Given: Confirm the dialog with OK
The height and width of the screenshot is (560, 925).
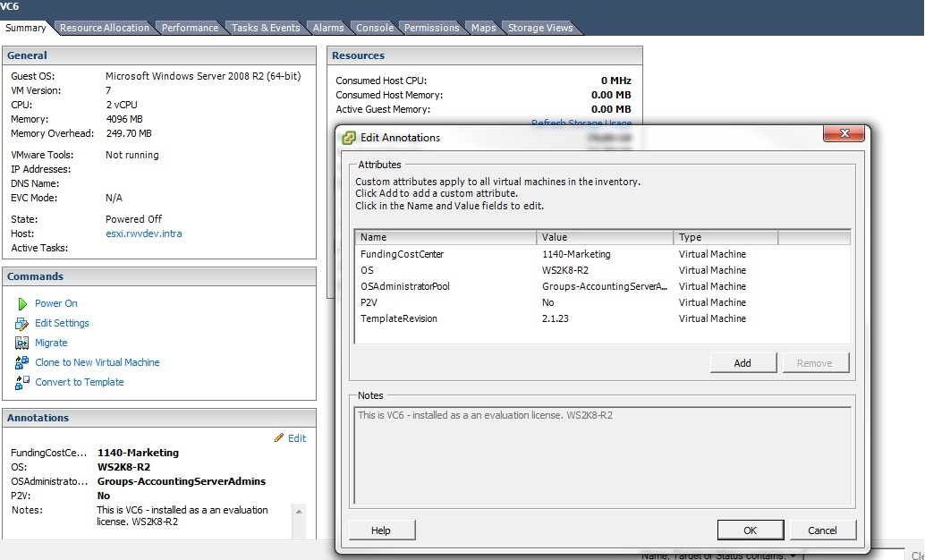Looking at the screenshot, I should [x=751, y=530].
